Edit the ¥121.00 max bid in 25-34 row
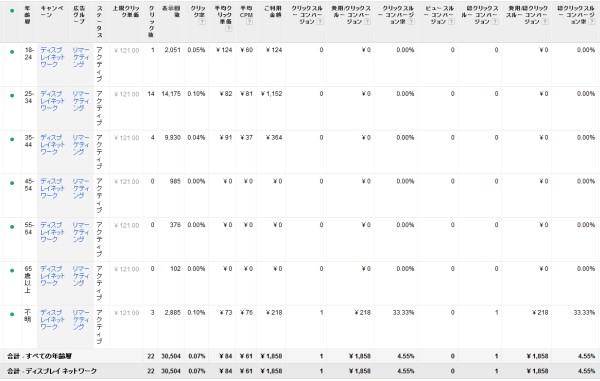The width and height of the screenshot is (600, 381). point(127,94)
